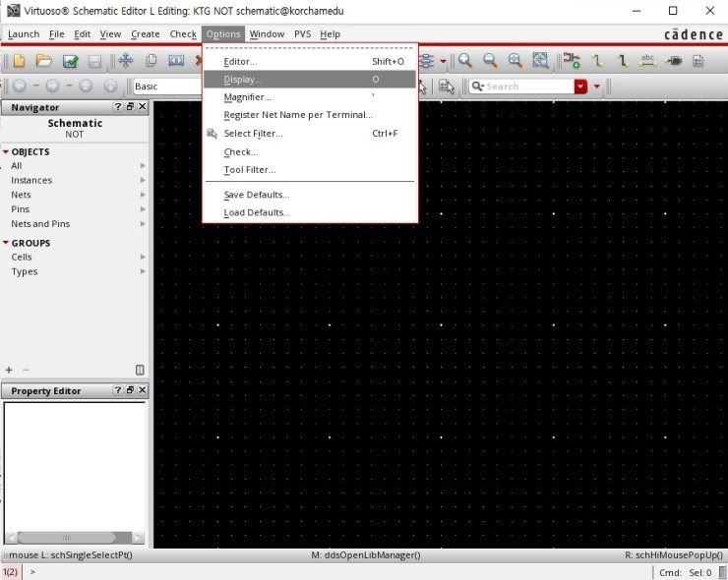Select the Move tool icon
Screen dimensions: 728x580
[x=126, y=61]
